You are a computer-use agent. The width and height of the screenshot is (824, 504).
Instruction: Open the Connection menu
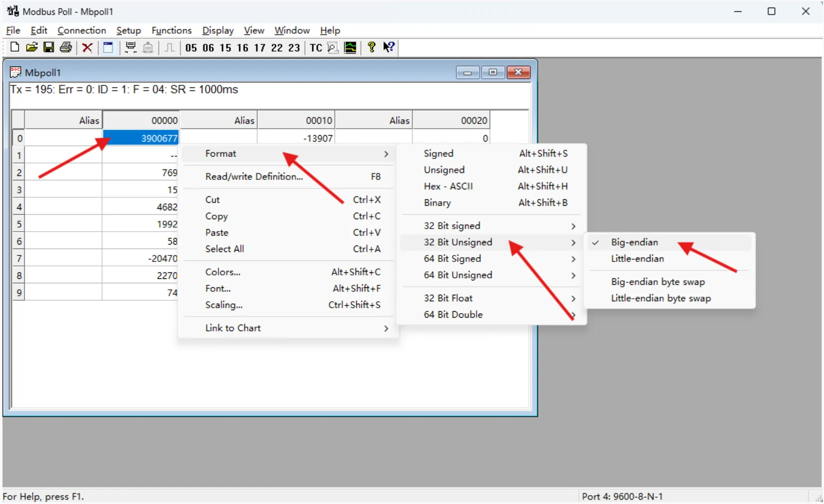pos(82,30)
